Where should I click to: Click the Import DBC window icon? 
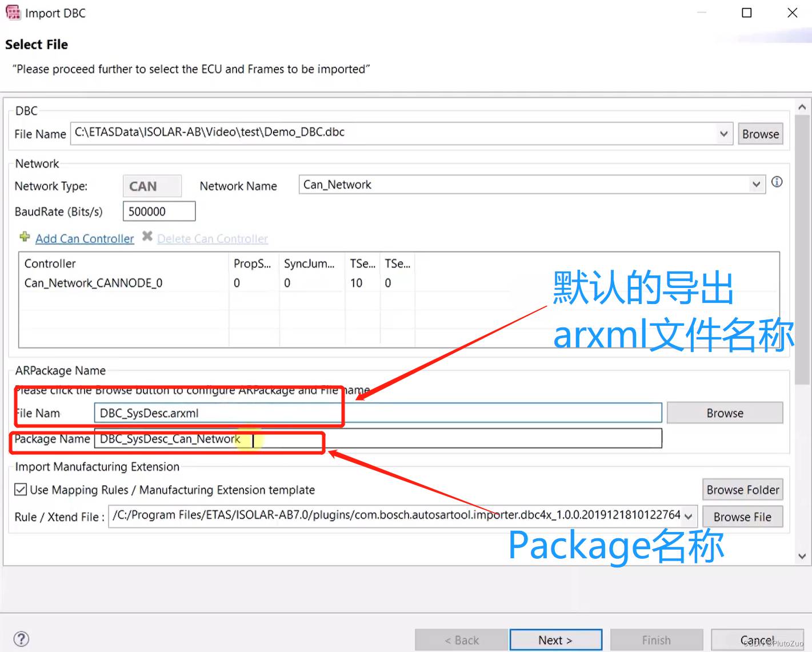coord(13,13)
